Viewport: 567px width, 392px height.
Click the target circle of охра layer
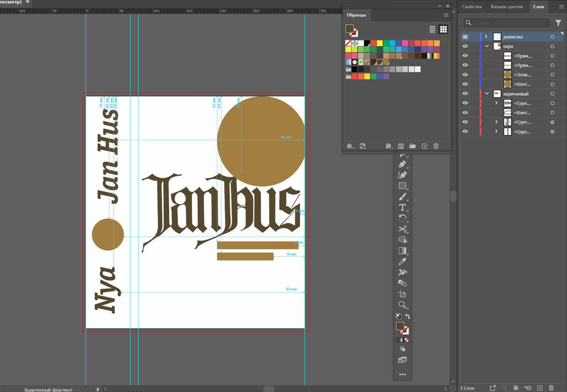(552, 46)
